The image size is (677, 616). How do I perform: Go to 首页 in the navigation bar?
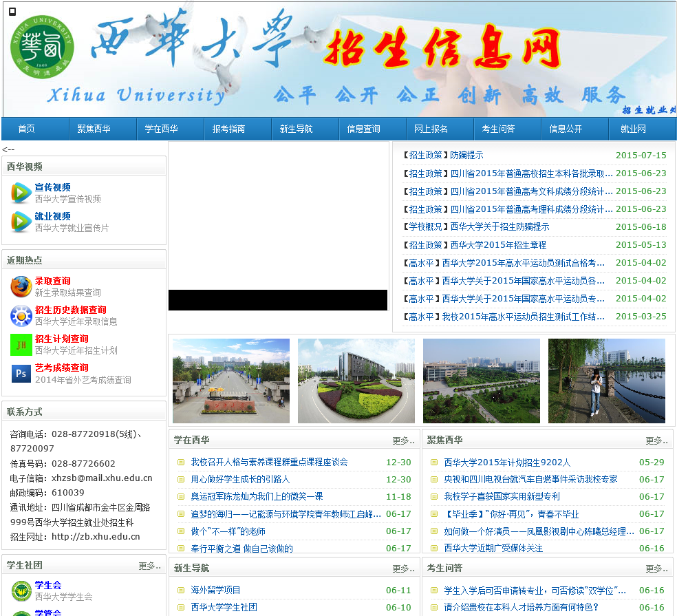pos(26,129)
